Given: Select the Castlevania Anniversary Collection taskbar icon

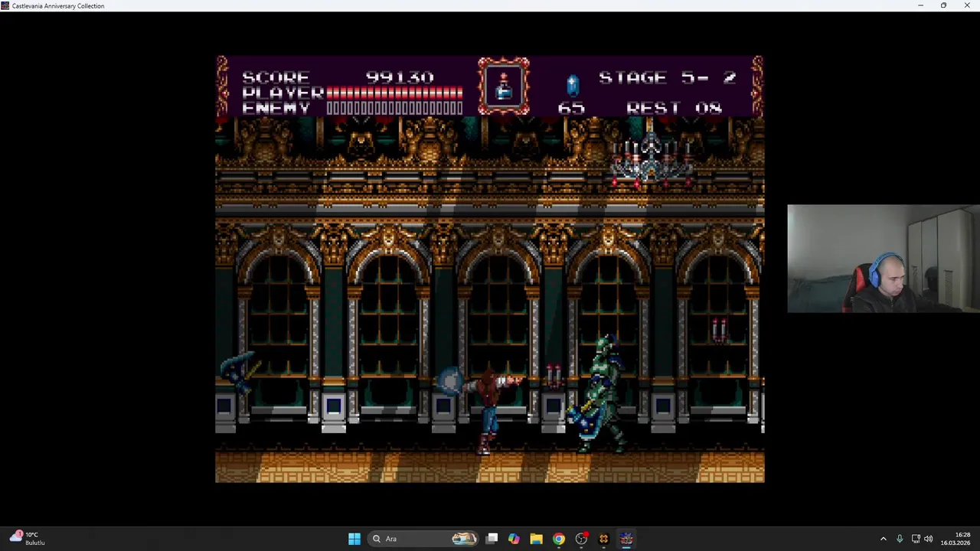Looking at the screenshot, I should (x=626, y=539).
